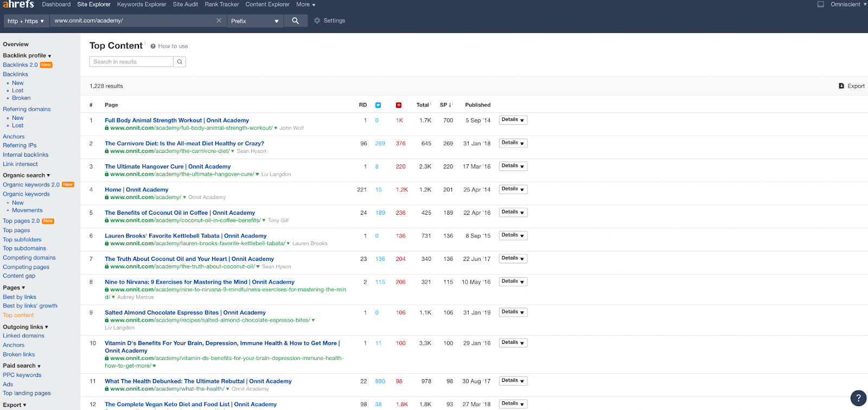Open PPC keywords report
Screen dimensions: 868x410
22,375
